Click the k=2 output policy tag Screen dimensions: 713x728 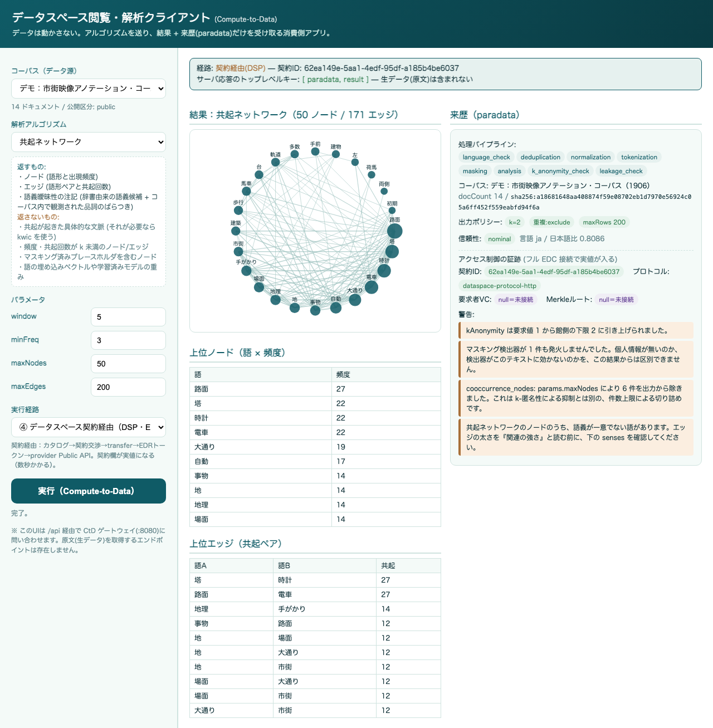click(515, 222)
